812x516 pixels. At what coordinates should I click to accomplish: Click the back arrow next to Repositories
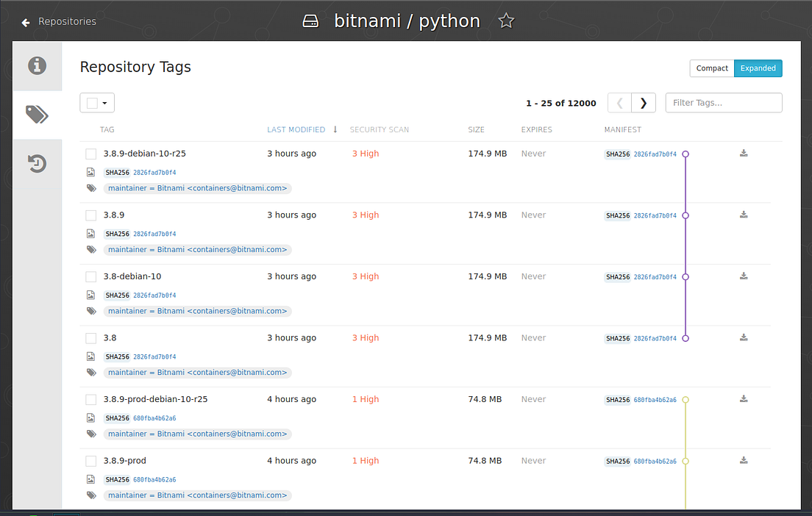25,21
